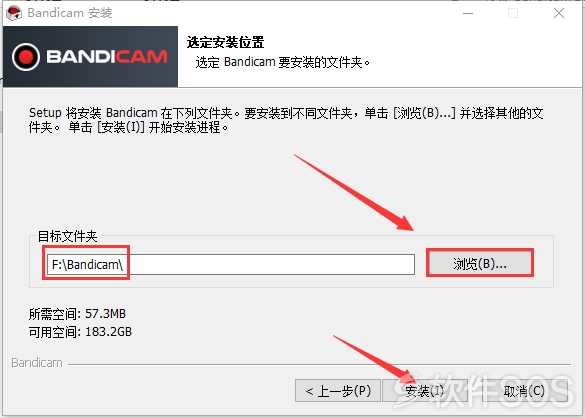Click the Bandicam installer icon in title bar
Viewport: 585px width, 418px height.
click(14, 13)
